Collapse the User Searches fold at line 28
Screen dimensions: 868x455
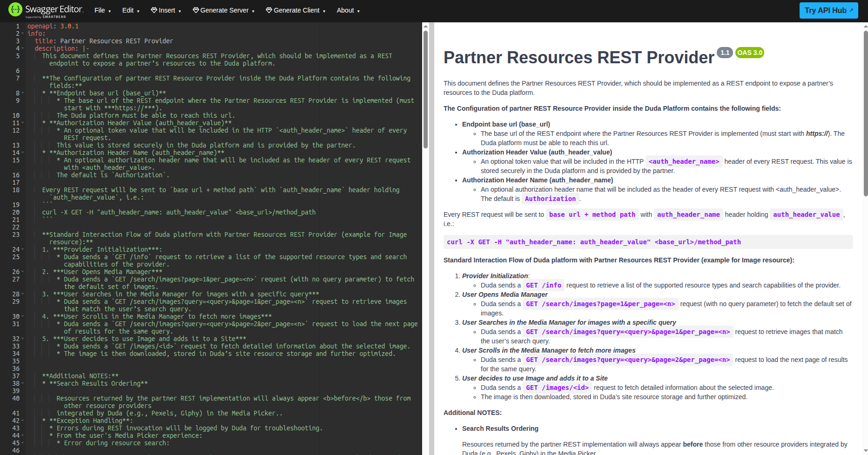[x=22, y=294]
